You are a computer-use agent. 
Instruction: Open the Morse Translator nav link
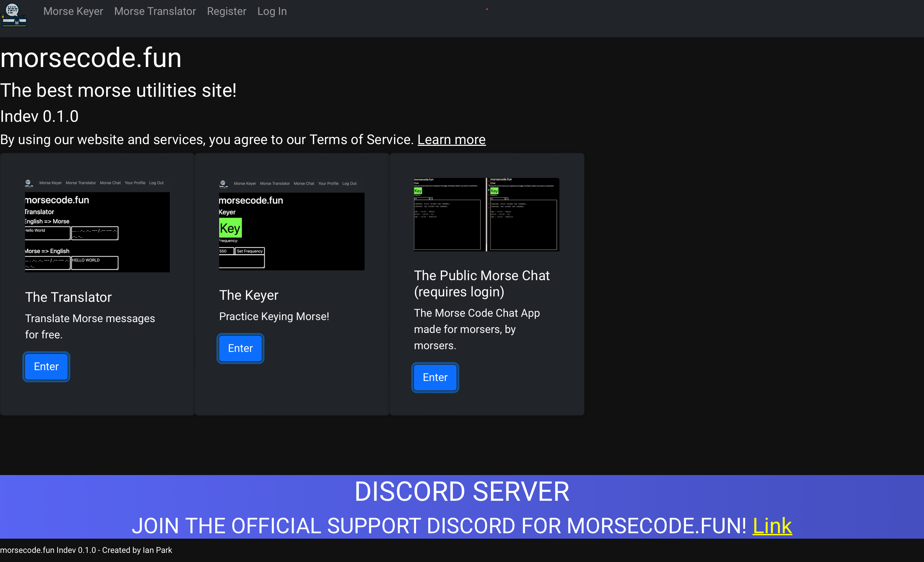tap(155, 11)
